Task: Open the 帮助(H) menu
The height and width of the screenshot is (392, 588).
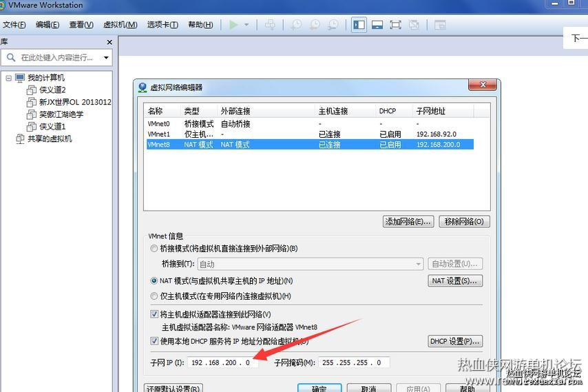Action: pyautogui.click(x=200, y=25)
